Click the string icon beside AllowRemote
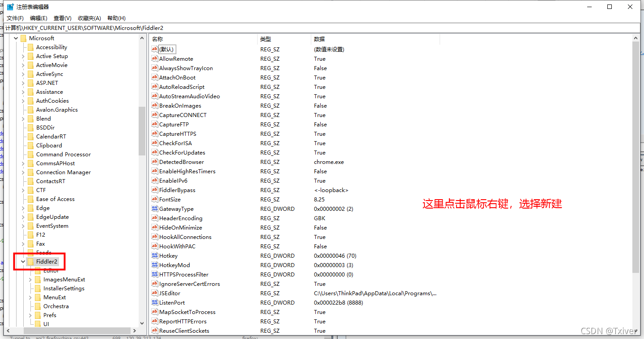 click(155, 59)
